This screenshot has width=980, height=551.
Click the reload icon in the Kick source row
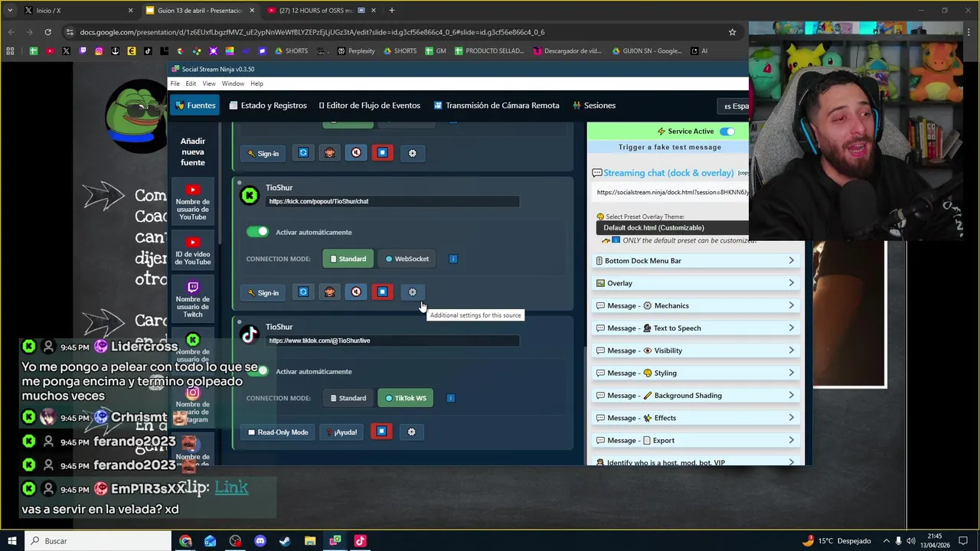(303, 292)
